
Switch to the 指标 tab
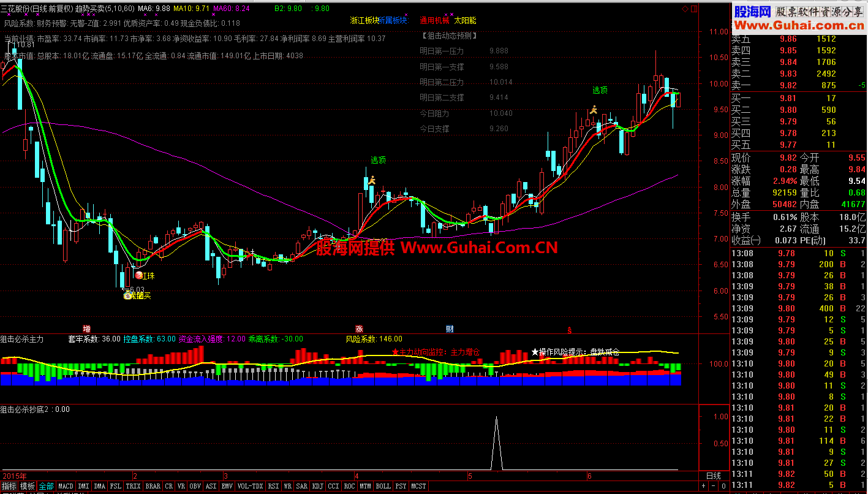tap(9, 486)
